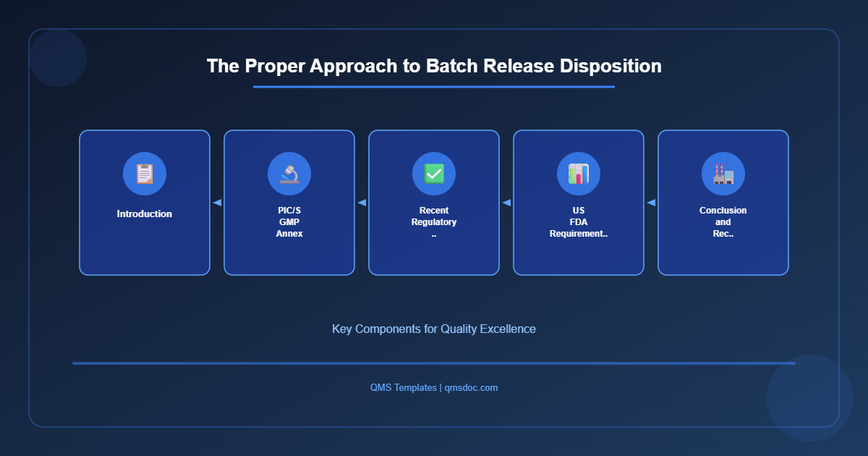Click the chevron between Recent Regulatory and US FDA
The height and width of the screenshot is (456, 868).
click(x=506, y=203)
